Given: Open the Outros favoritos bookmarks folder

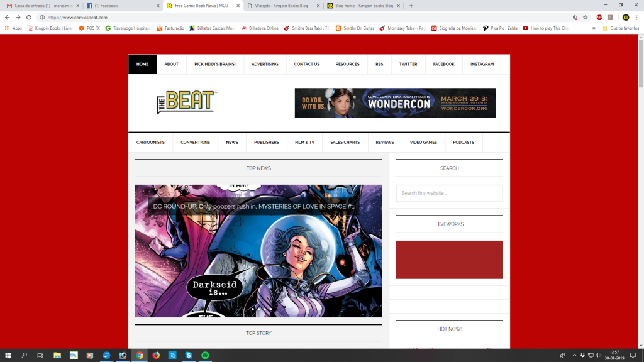Looking at the screenshot, I should 621,28.
